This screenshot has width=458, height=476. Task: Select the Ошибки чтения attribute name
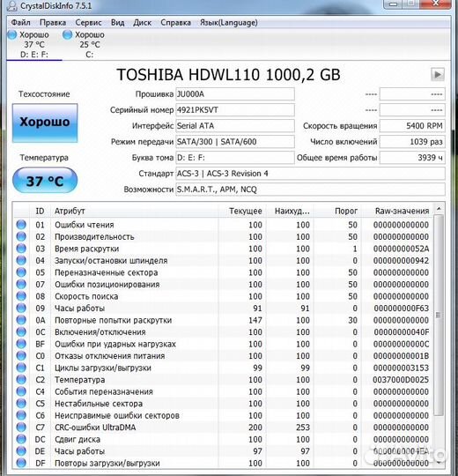[x=85, y=225]
